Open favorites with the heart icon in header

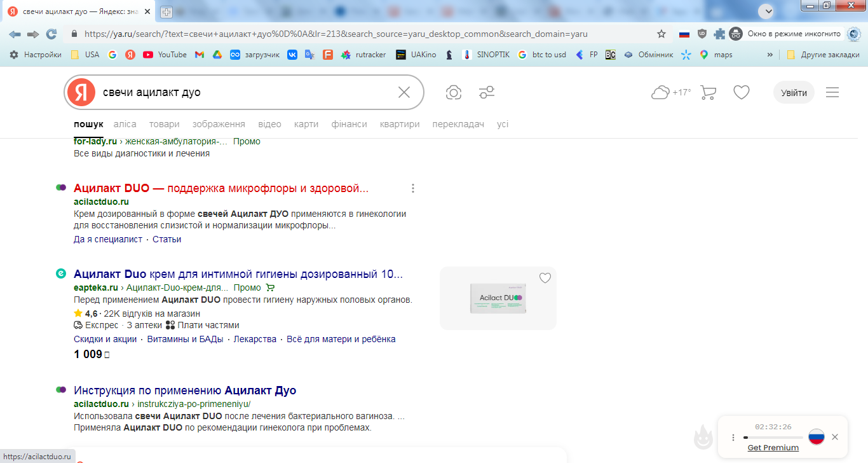(x=742, y=93)
